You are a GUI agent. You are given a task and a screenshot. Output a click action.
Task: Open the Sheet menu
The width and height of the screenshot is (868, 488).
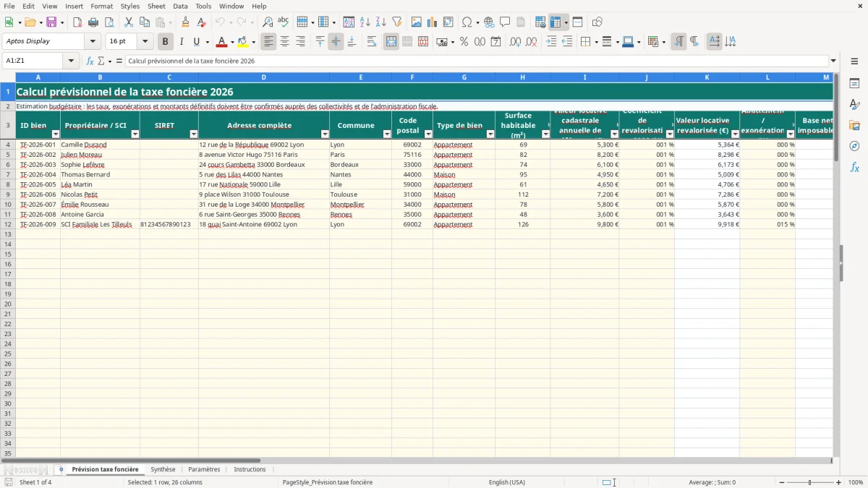pos(156,6)
